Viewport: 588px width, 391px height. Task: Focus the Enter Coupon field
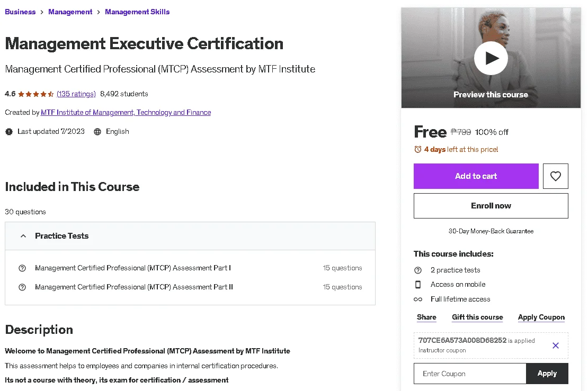(x=470, y=374)
